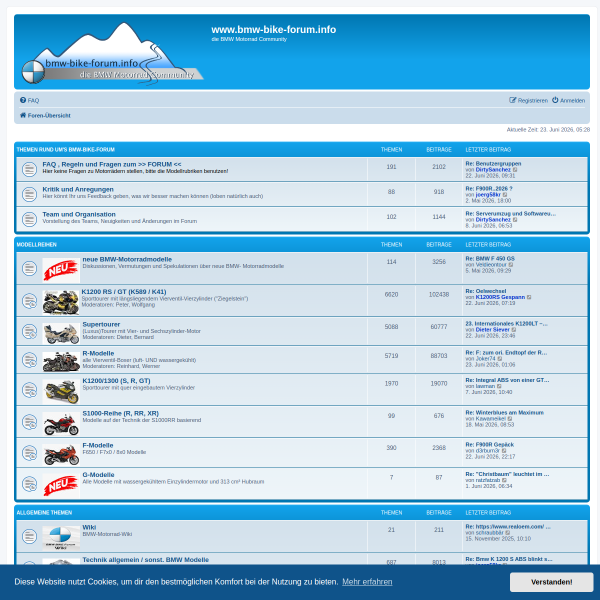Open the K1200 RS / GT (K589 / K41) forum
This screenshot has width=600, height=600.
(124, 292)
